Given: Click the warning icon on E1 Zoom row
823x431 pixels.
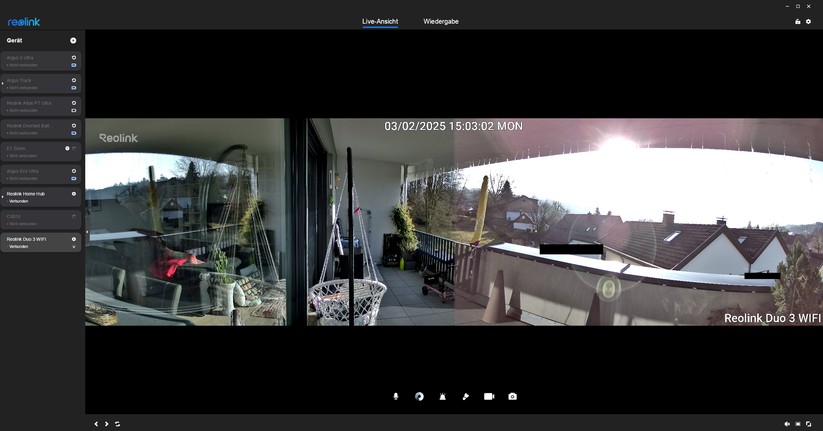Looking at the screenshot, I should pos(67,149).
